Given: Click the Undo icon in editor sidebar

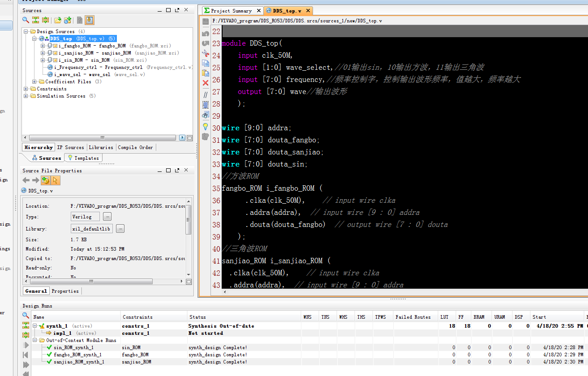Looking at the screenshot, I should click(x=206, y=34).
